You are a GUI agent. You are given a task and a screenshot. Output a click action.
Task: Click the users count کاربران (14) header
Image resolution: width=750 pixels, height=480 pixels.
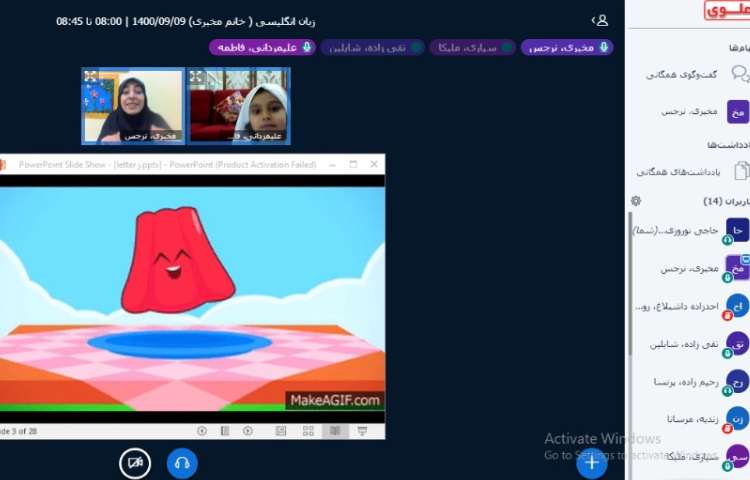[726, 201]
